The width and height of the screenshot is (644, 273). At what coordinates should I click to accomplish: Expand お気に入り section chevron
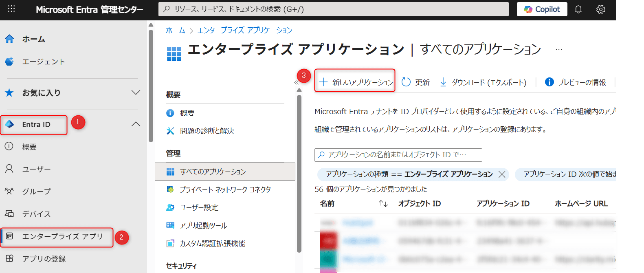136,92
